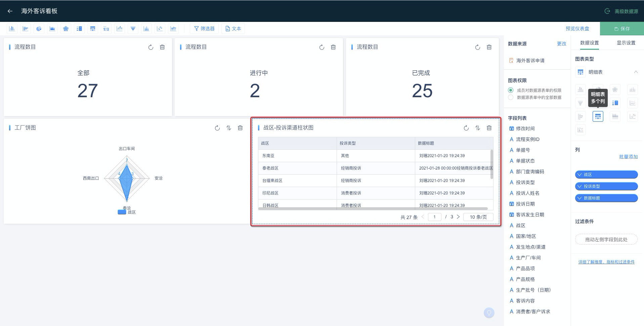Add a 123 number indicator from top toolbar
The image size is (644, 326).
pyautogui.click(x=106, y=29)
